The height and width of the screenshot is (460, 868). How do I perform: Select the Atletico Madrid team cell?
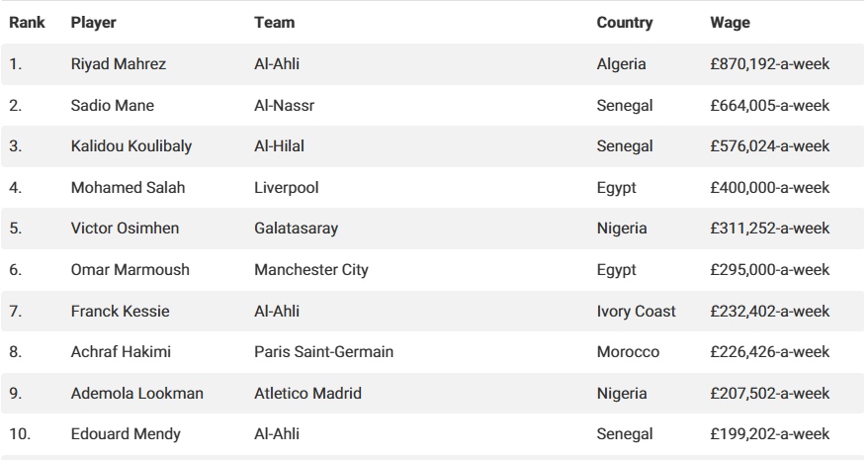click(x=307, y=394)
